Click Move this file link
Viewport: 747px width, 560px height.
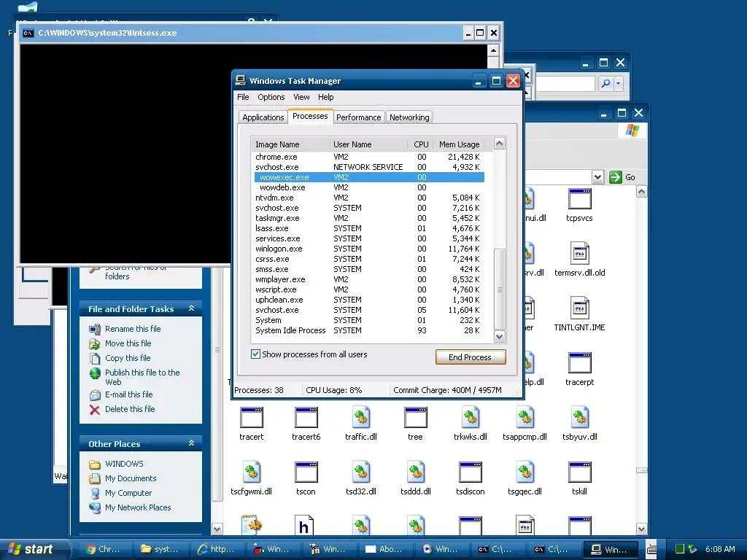(128, 343)
